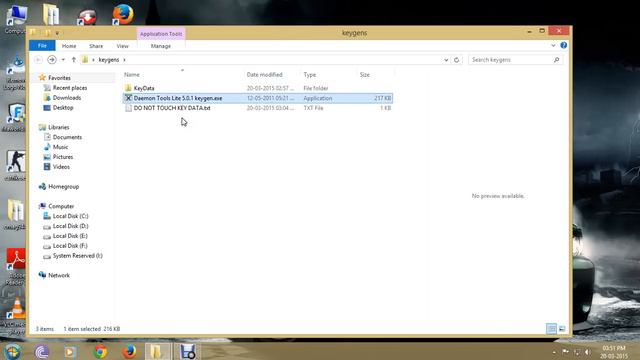Switch to the Home ribbon tab

point(69,46)
